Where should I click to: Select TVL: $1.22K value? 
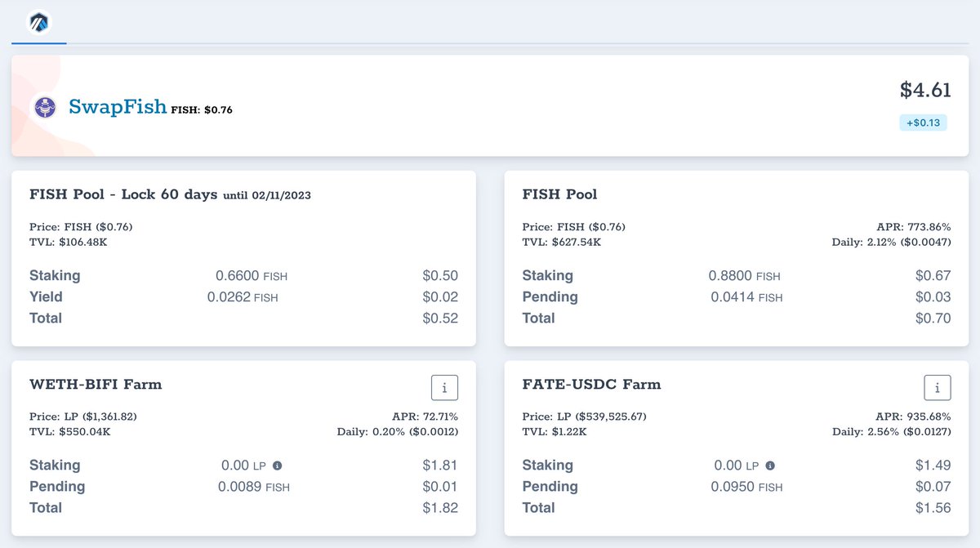click(x=555, y=431)
